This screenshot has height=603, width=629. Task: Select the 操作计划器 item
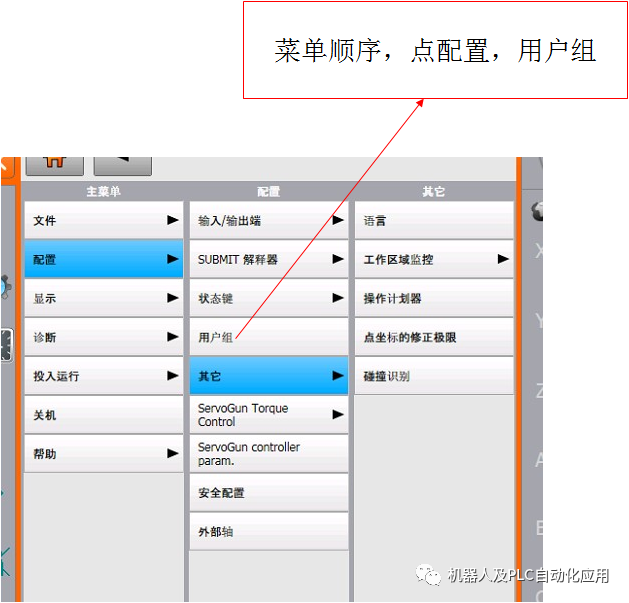(434, 298)
